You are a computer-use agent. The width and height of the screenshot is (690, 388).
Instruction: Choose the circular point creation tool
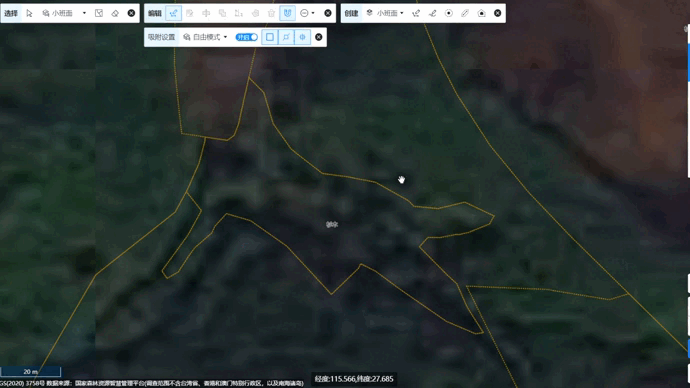[x=448, y=13]
